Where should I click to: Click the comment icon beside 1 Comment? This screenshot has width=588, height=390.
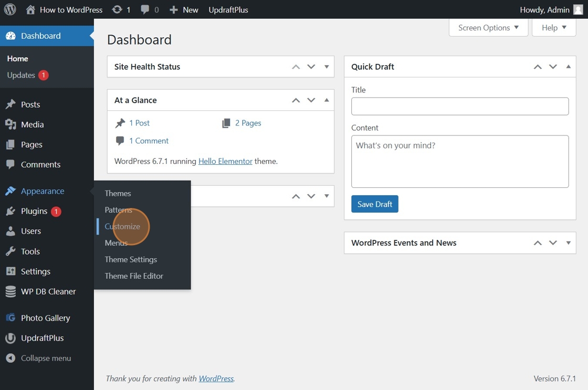(x=120, y=141)
